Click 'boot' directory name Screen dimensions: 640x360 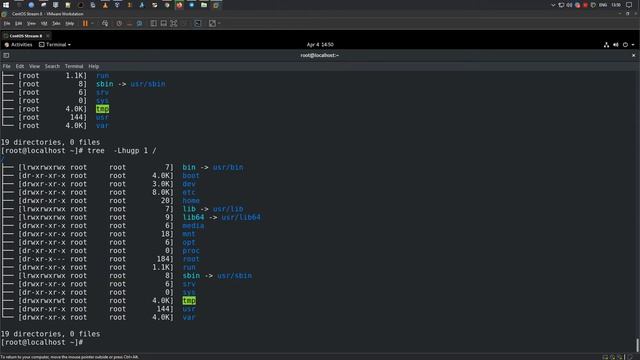point(191,176)
